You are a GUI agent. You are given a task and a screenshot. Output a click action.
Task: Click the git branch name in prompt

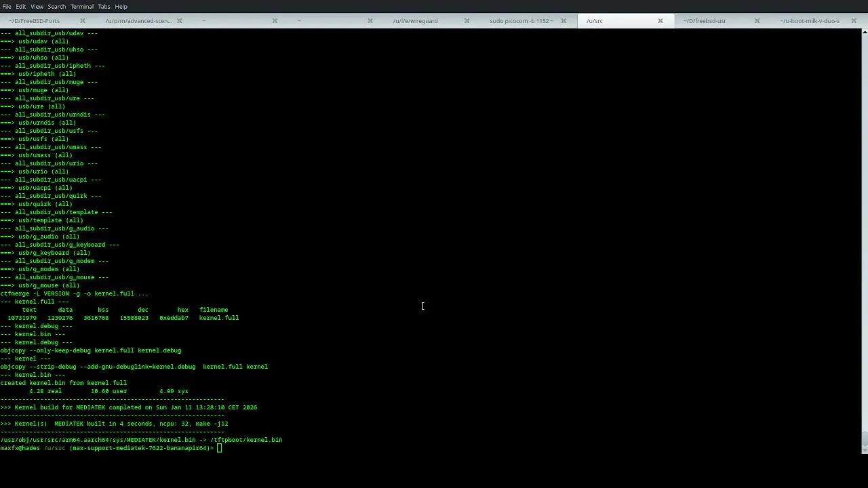140,448
